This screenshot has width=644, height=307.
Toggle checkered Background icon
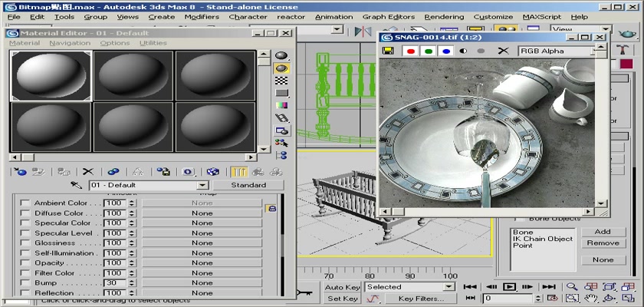(x=281, y=81)
